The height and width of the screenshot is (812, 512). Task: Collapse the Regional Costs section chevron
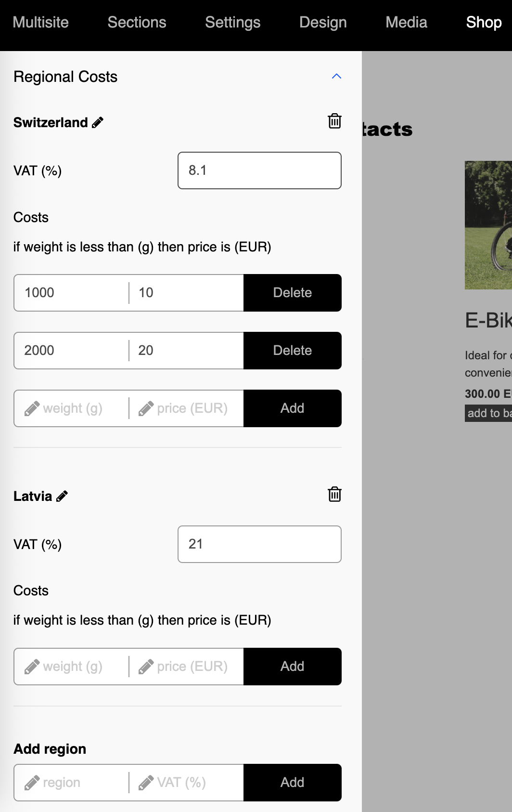[336, 76]
